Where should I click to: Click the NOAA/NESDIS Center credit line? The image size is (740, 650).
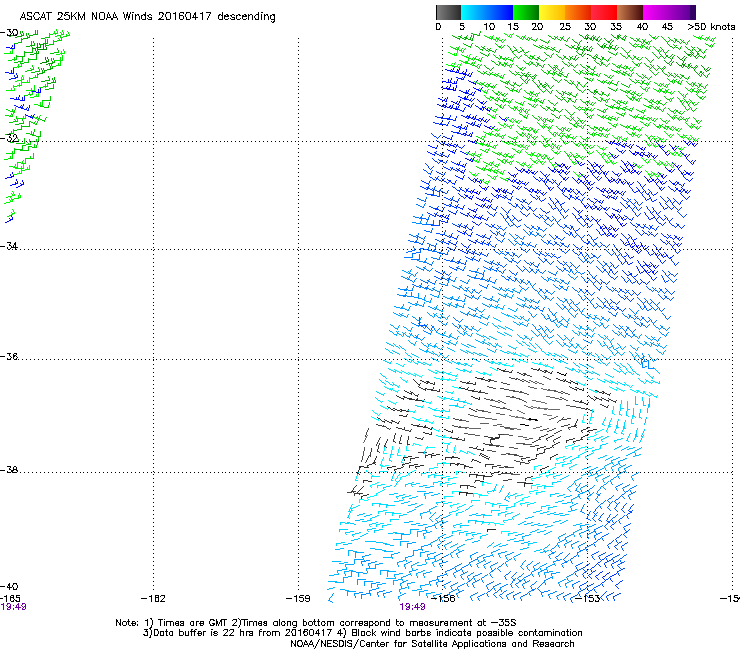click(x=432, y=644)
